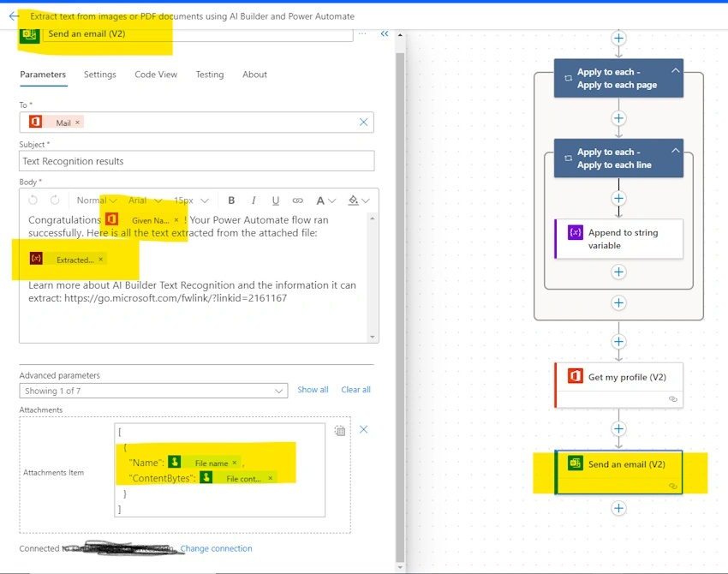
Task: Switch to the Settings tab
Action: coord(100,75)
